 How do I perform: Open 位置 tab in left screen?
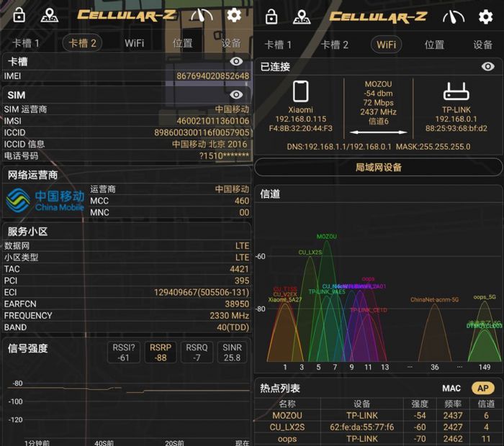183,43
